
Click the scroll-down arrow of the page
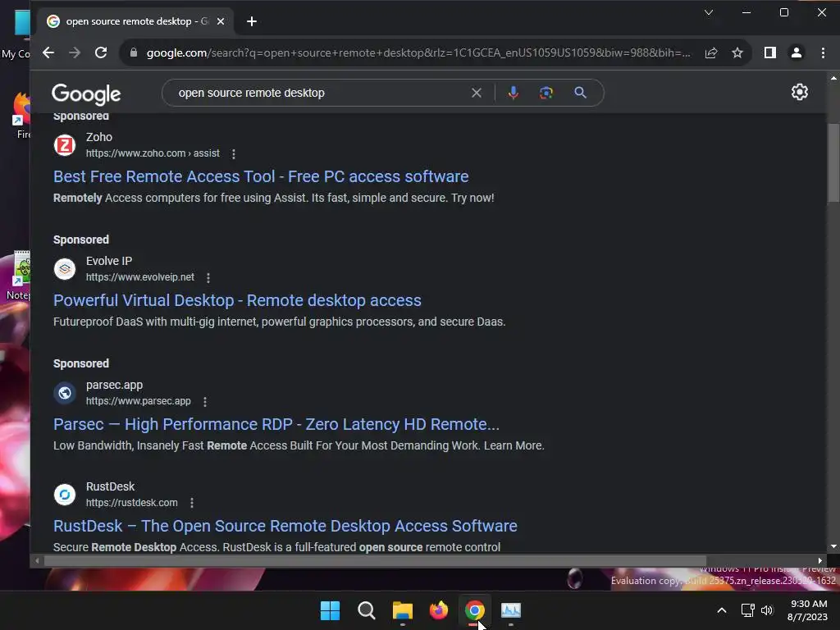pos(833,546)
